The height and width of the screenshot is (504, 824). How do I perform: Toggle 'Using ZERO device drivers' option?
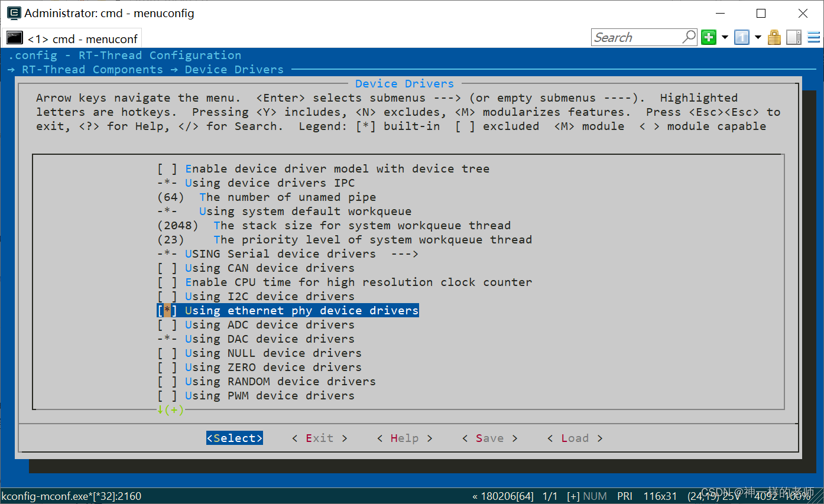point(259,367)
